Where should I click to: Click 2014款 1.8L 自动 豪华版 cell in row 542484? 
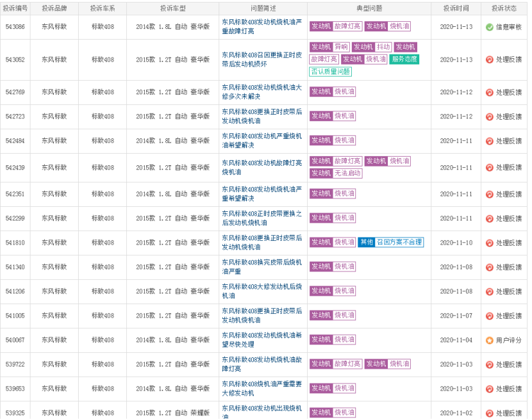pyautogui.click(x=172, y=141)
